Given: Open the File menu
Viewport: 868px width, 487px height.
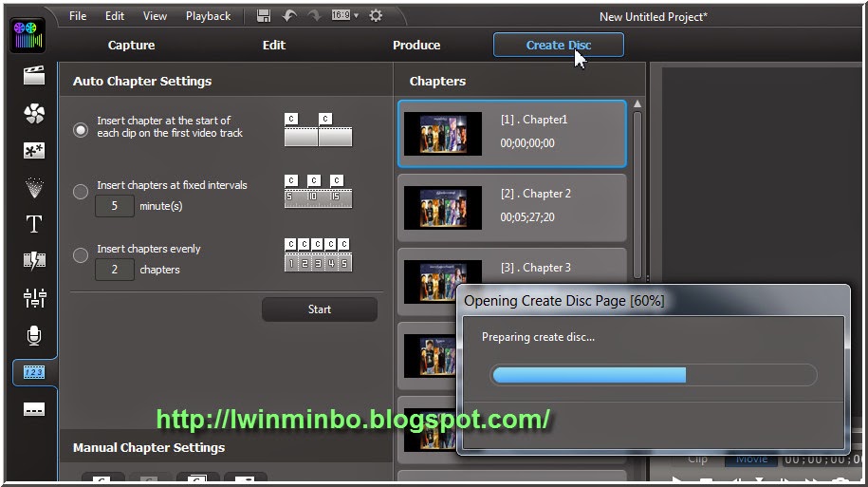Looking at the screenshot, I should point(78,16).
